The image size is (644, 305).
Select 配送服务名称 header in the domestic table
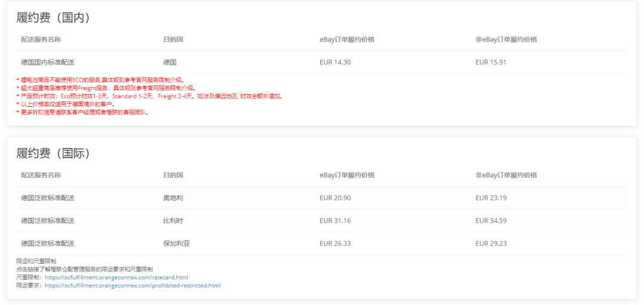tap(41, 39)
